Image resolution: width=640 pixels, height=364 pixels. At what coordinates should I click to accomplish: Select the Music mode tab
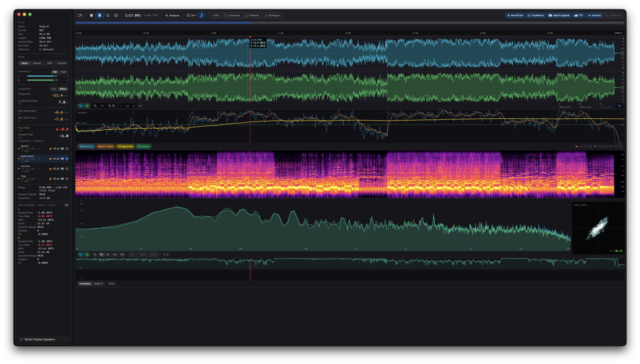25,63
